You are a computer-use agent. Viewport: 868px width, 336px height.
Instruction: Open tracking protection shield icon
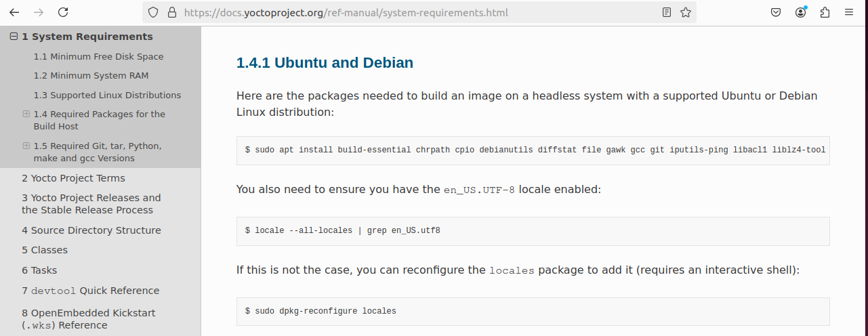[153, 12]
